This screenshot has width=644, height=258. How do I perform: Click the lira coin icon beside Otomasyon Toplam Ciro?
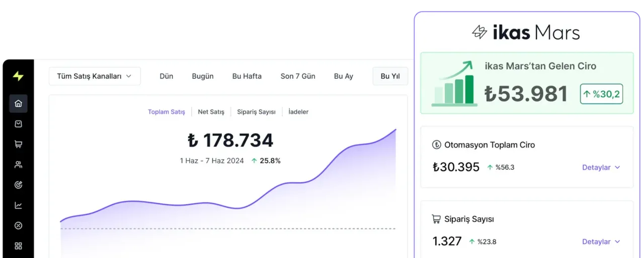click(436, 145)
